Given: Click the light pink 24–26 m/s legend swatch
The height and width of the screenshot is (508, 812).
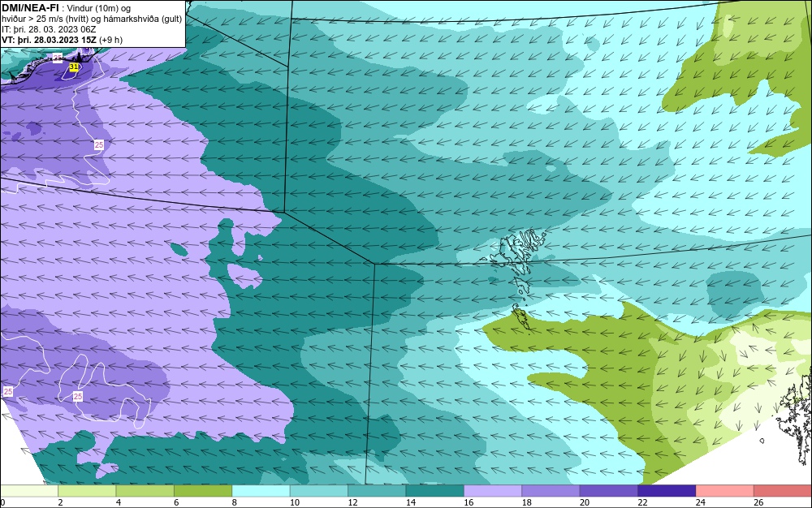Looking at the screenshot, I should point(725,491).
